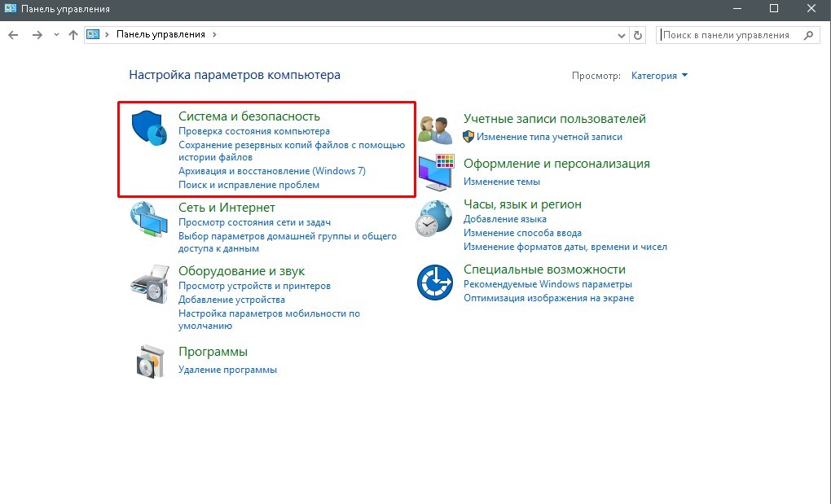Open Просмотр состояния сети и задач
Viewport: 831px width, 504px height.
click(254, 222)
